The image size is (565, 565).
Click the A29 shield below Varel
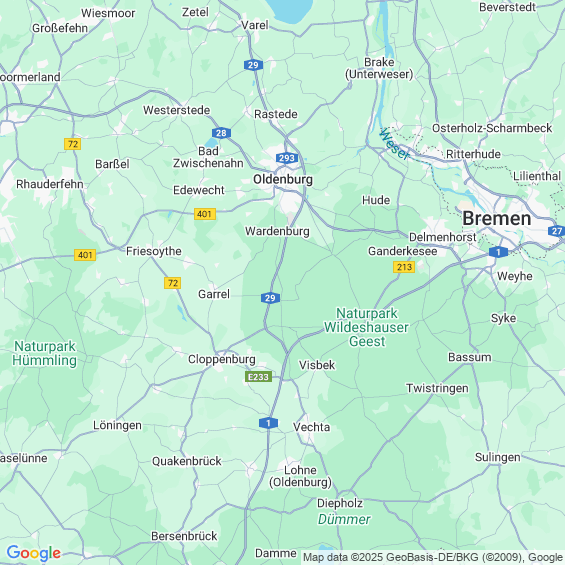253,65
